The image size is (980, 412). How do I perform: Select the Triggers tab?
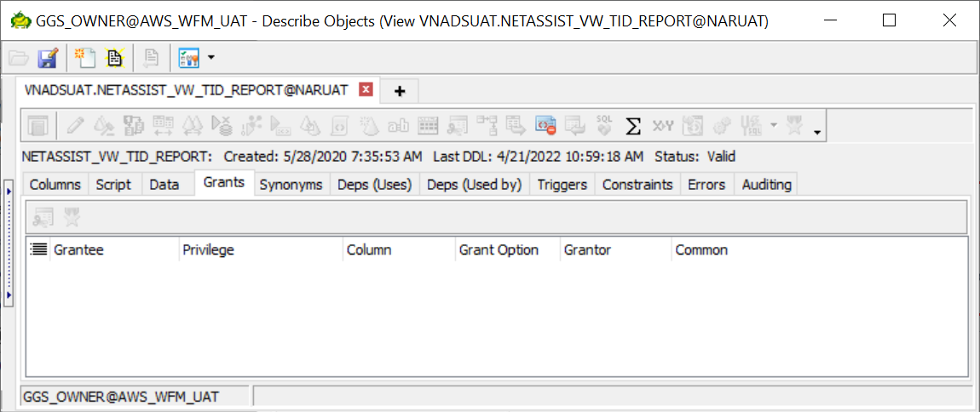[562, 185]
